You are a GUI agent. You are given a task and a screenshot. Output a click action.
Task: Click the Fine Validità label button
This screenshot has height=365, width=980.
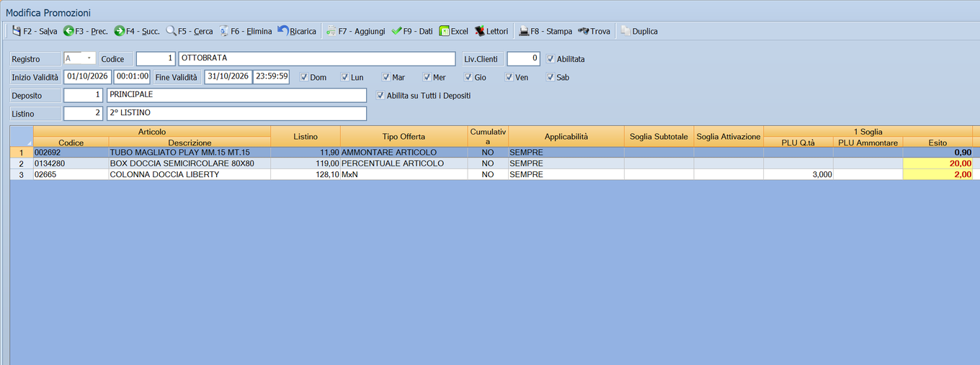pyautogui.click(x=177, y=77)
